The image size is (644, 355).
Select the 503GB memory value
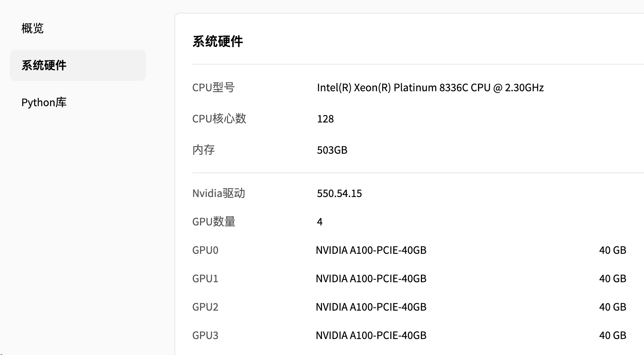332,150
